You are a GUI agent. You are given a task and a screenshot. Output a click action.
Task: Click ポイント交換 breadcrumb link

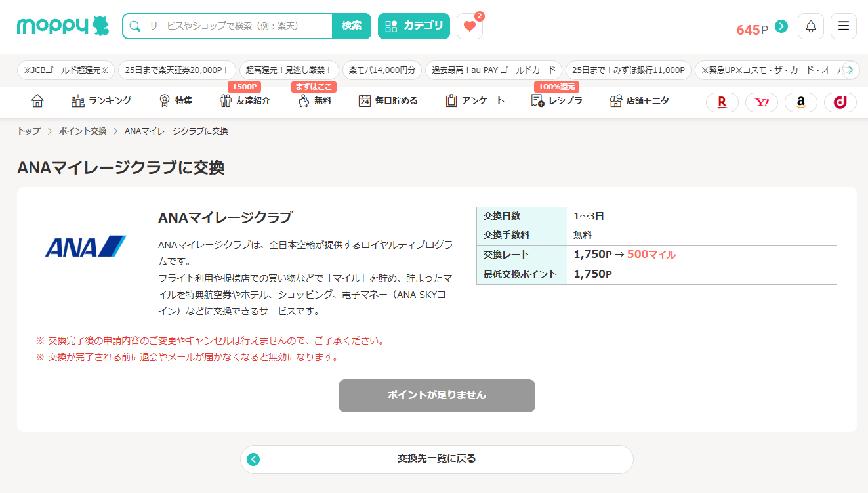(x=83, y=131)
